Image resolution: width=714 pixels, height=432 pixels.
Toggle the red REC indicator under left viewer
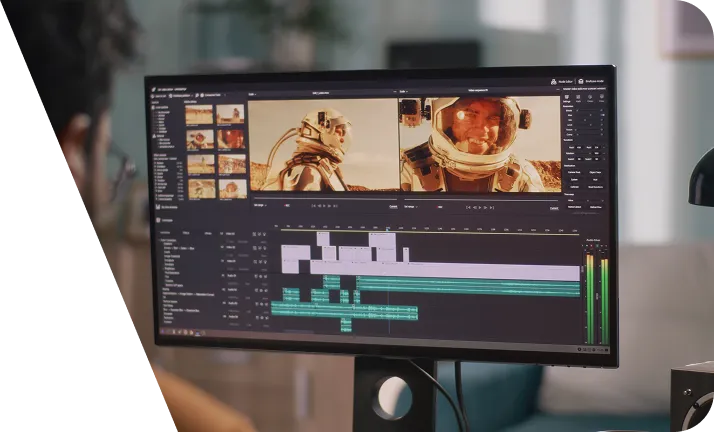tap(286, 206)
